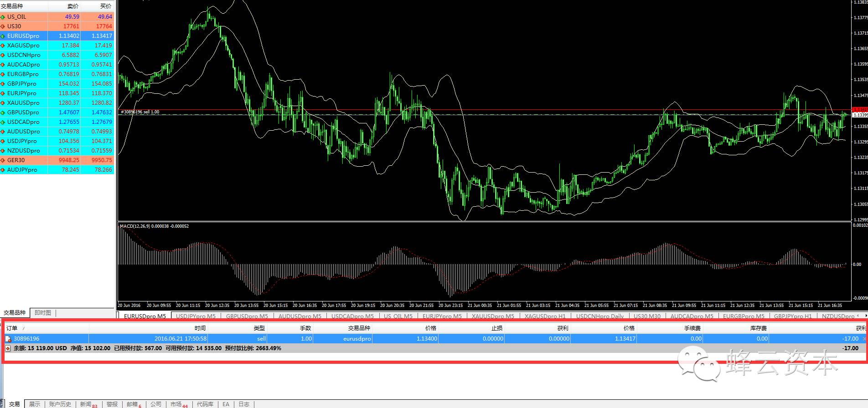Sort Market Watch by 卖价 column header
The image size is (868, 408).
(64, 6)
